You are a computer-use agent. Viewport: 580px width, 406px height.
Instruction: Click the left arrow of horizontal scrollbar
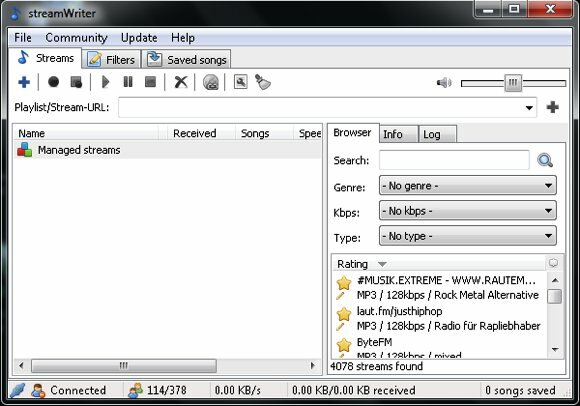21,366
